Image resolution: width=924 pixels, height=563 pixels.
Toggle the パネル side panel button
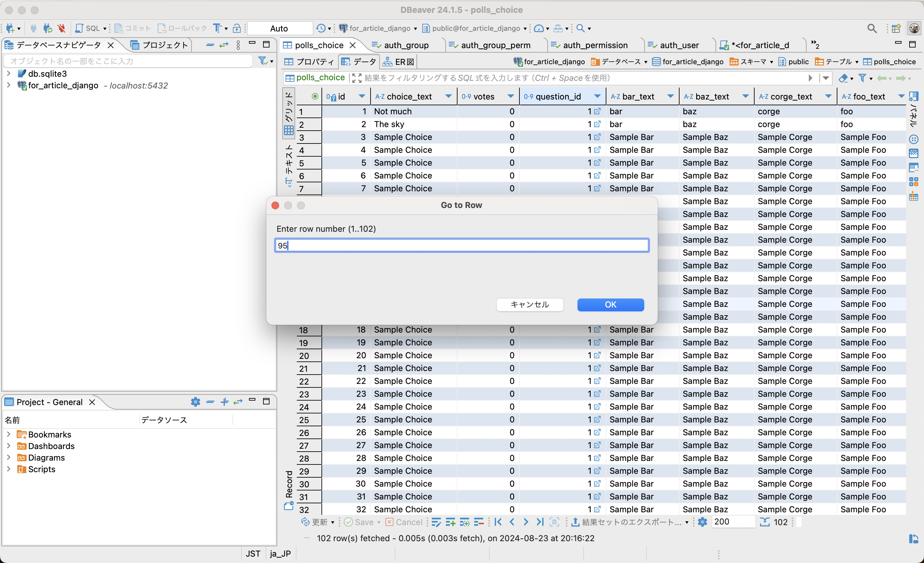pyautogui.click(x=913, y=109)
